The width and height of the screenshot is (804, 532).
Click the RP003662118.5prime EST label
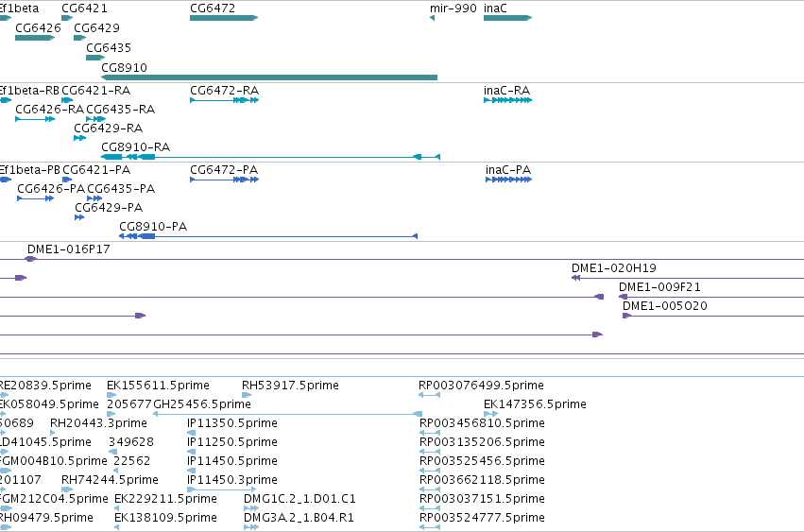point(482,480)
